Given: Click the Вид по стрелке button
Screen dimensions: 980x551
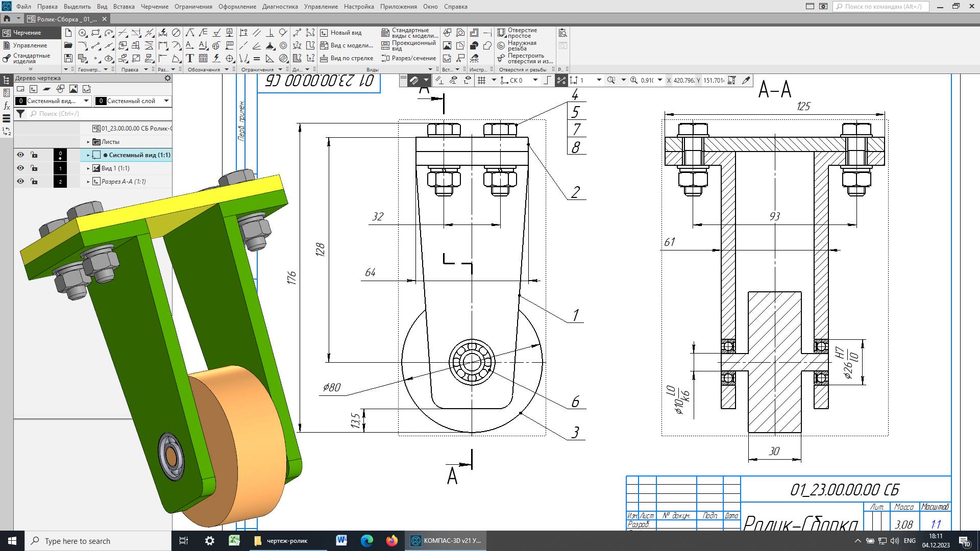Looking at the screenshot, I should pos(347,58).
